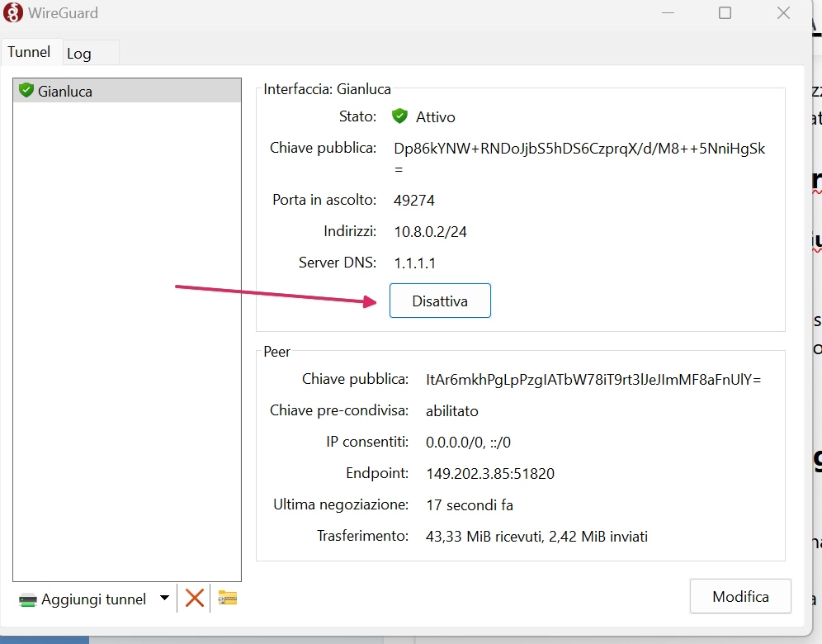
Task: Click the Server DNS value 1.1.1.1
Action: (414, 263)
